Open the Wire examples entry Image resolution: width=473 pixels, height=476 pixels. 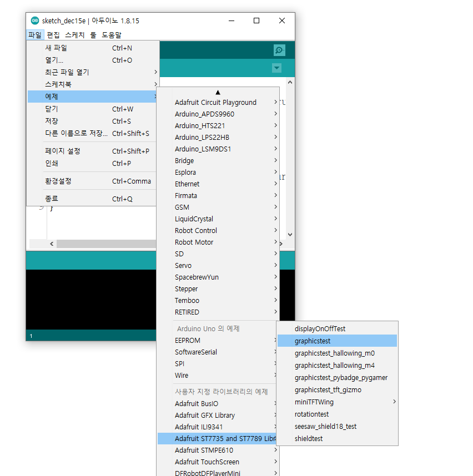[217, 375]
